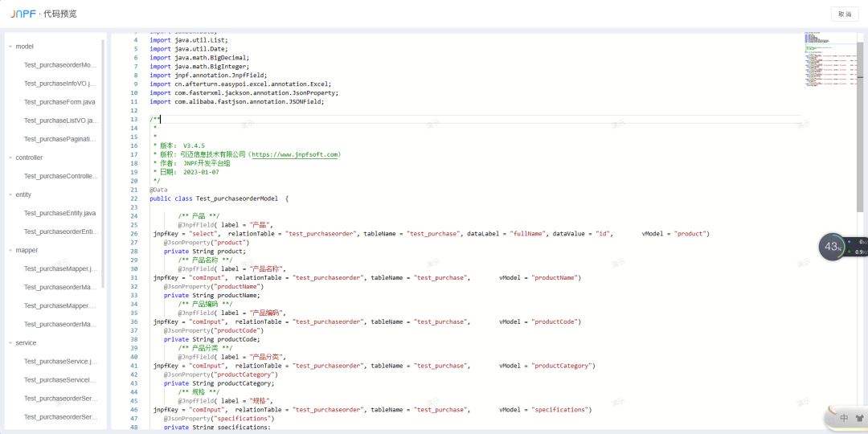Open the Test_purchaseListVO.ja... file
This screenshot has width=868, height=434.
coord(61,121)
